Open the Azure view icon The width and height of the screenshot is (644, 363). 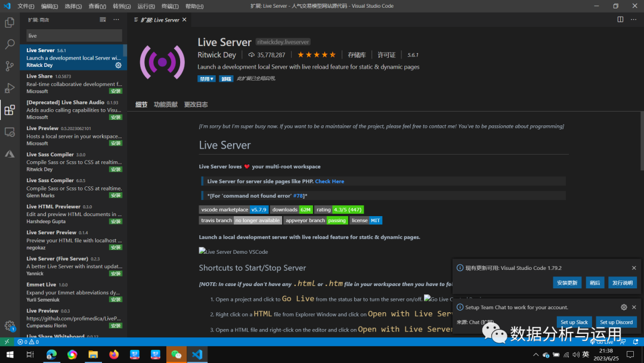[10, 154]
